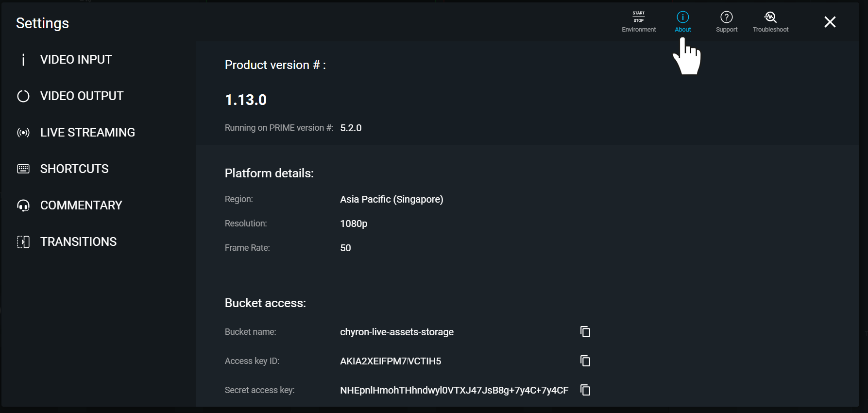Open LIVE STREAMING settings section
This screenshot has width=868, height=413.
pyautogui.click(x=87, y=133)
